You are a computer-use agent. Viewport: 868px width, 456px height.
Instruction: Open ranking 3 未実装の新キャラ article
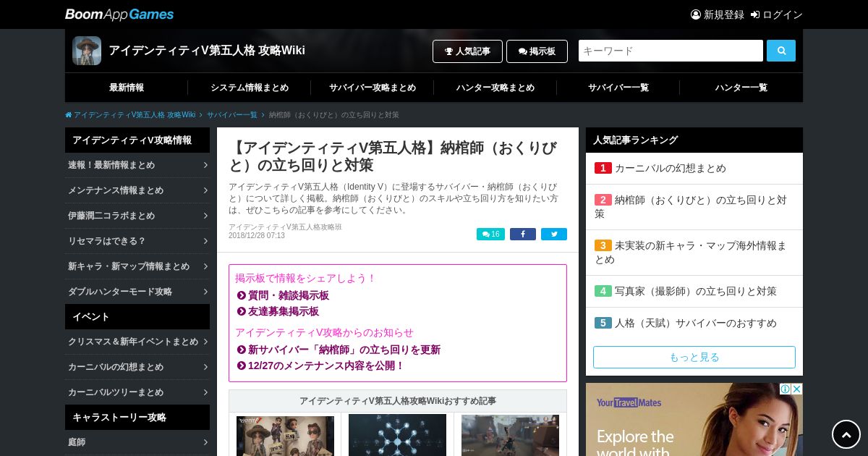(694, 253)
